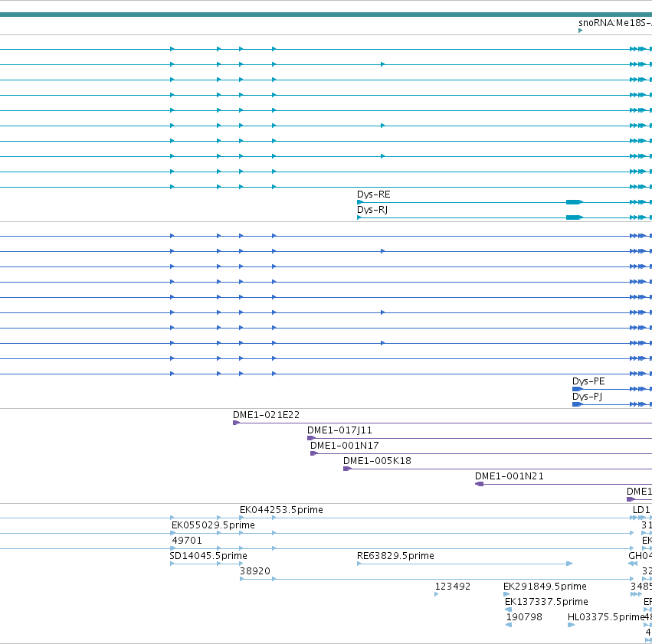652x644 pixels.
Task: Click the arrow glyph beside 123492
Action: pos(436,594)
